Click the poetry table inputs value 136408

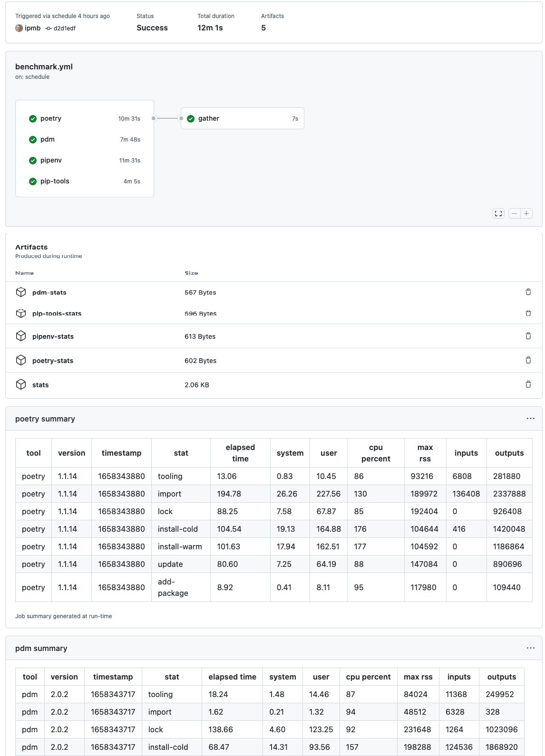pyautogui.click(x=466, y=494)
